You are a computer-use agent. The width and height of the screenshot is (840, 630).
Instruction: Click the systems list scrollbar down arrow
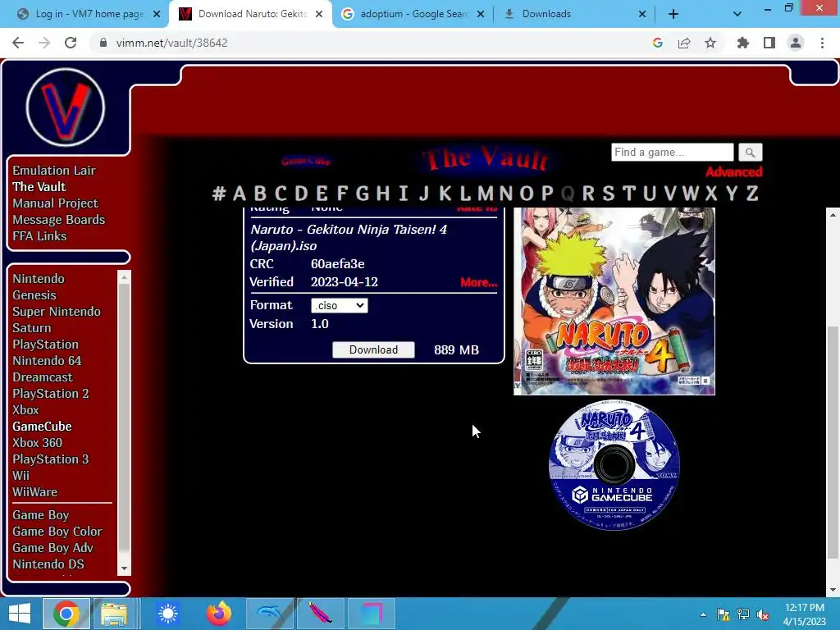(x=125, y=568)
